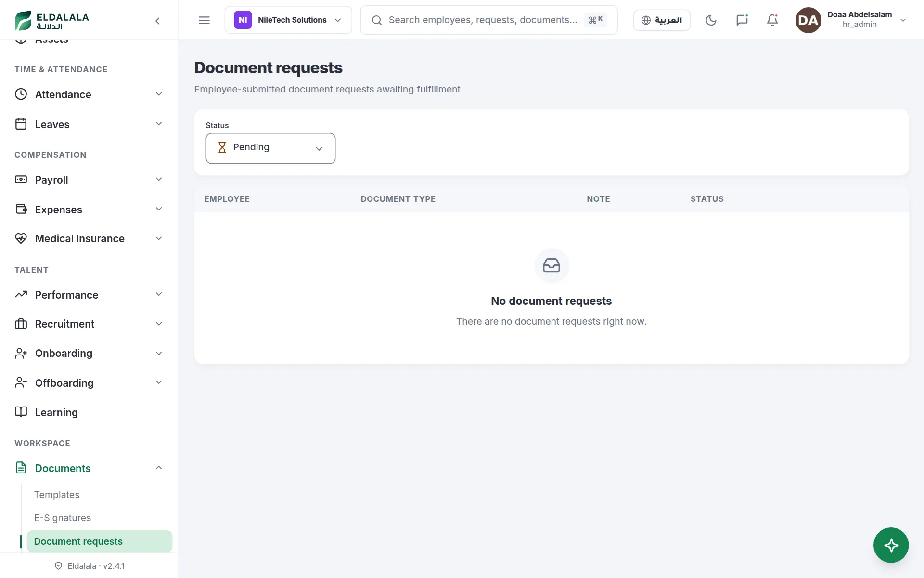Click the Doaa Abdelsalam profile name
Image resolution: width=924 pixels, height=578 pixels.
click(859, 14)
